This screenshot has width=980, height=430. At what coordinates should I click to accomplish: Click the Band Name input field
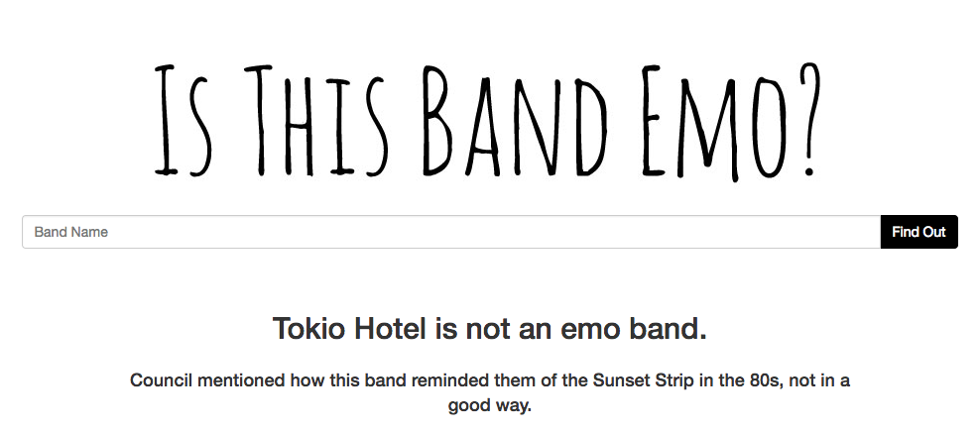pos(451,232)
